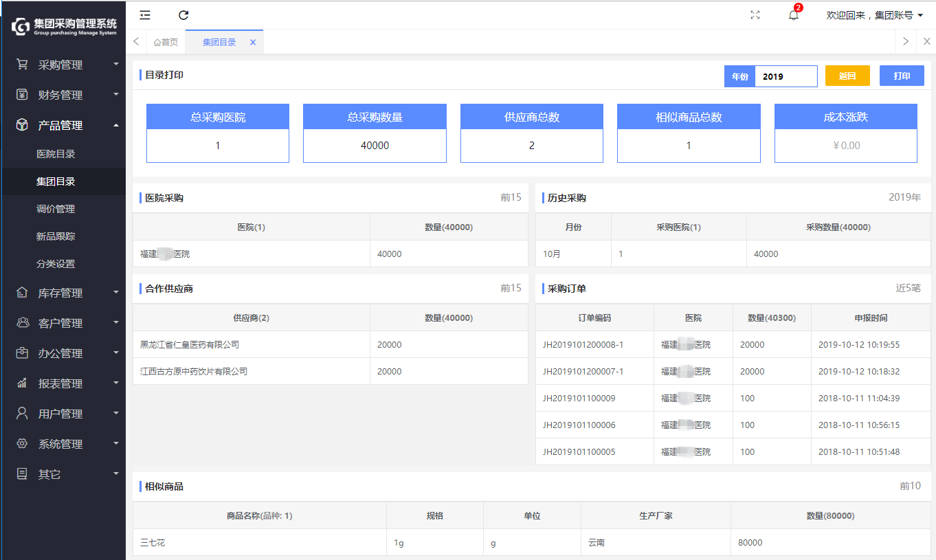Expand the 用户管理 menu
Screen dimensions: 936x560
pyautogui.click(x=116, y=414)
